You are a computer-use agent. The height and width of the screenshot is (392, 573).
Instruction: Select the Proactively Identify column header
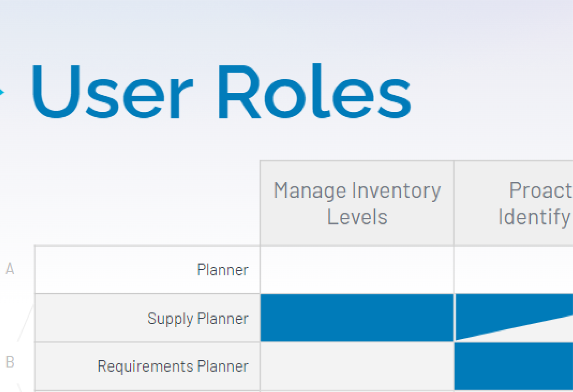point(514,203)
